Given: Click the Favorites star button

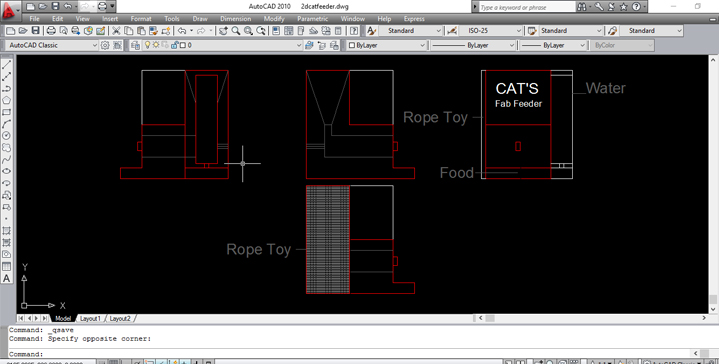Looking at the screenshot, I should pyautogui.click(x=624, y=7).
